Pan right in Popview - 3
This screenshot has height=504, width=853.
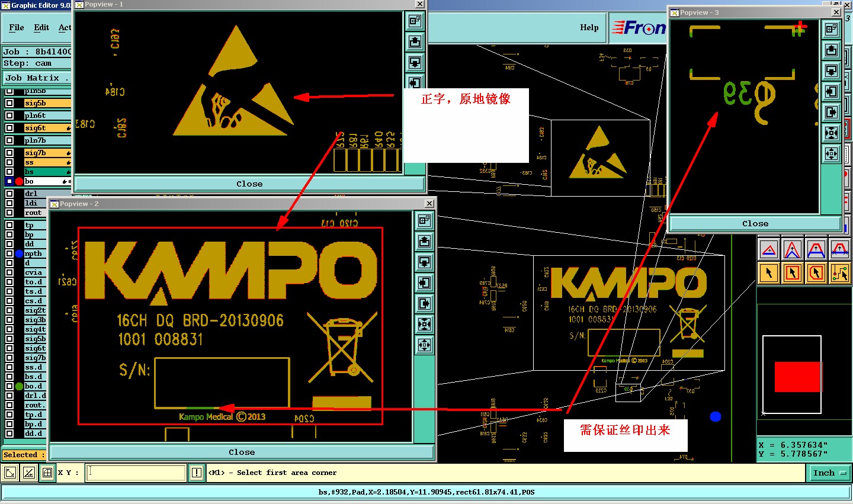(832, 112)
